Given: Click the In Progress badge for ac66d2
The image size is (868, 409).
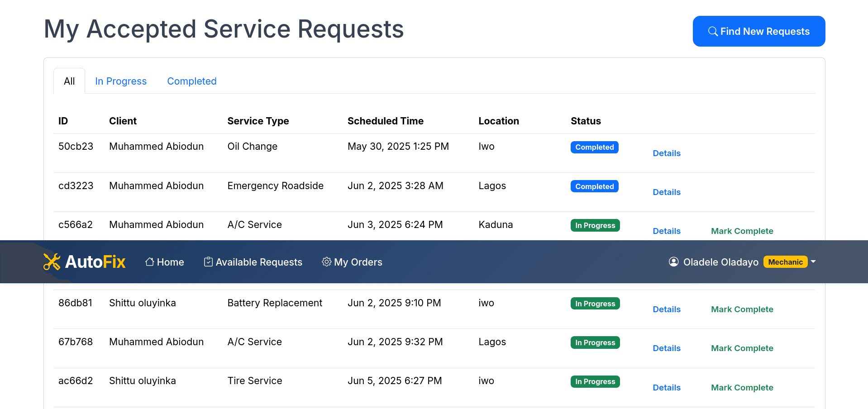Looking at the screenshot, I should [x=595, y=381].
